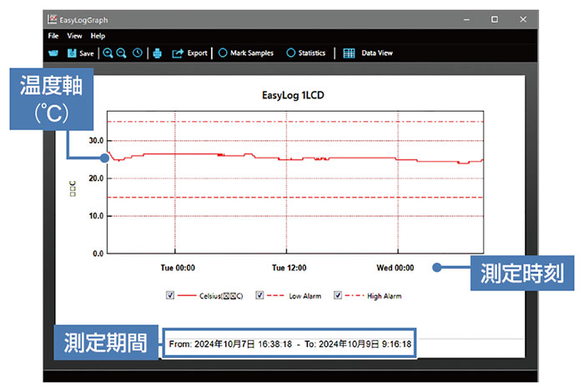Toggle the Mark Samples radio button
The width and height of the screenshot is (584, 392).
(x=223, y=53)
